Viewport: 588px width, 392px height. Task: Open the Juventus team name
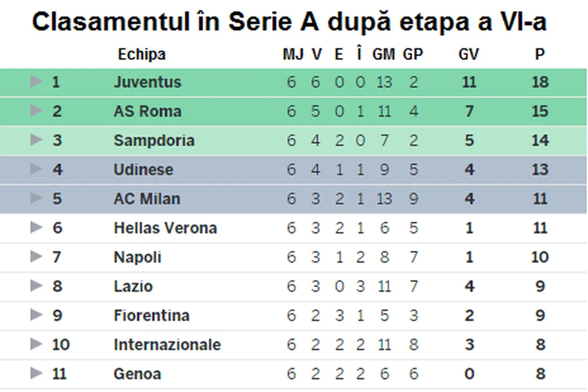pyautogui.click(x=147, y=82)
